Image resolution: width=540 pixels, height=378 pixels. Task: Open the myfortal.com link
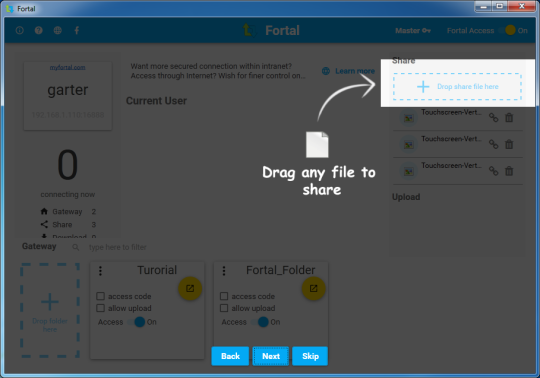68,67
